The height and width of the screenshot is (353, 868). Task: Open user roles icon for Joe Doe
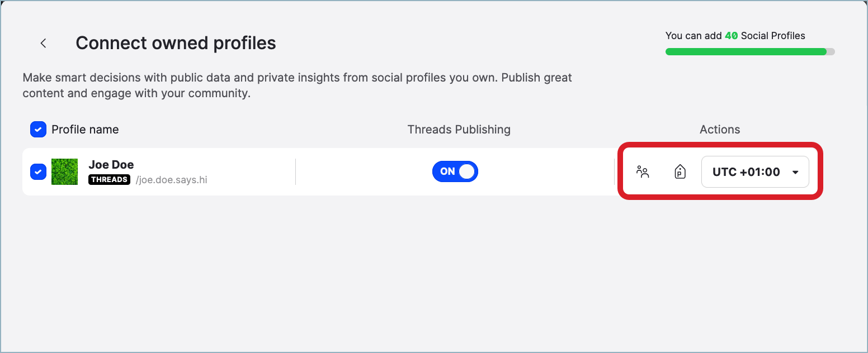643,172
